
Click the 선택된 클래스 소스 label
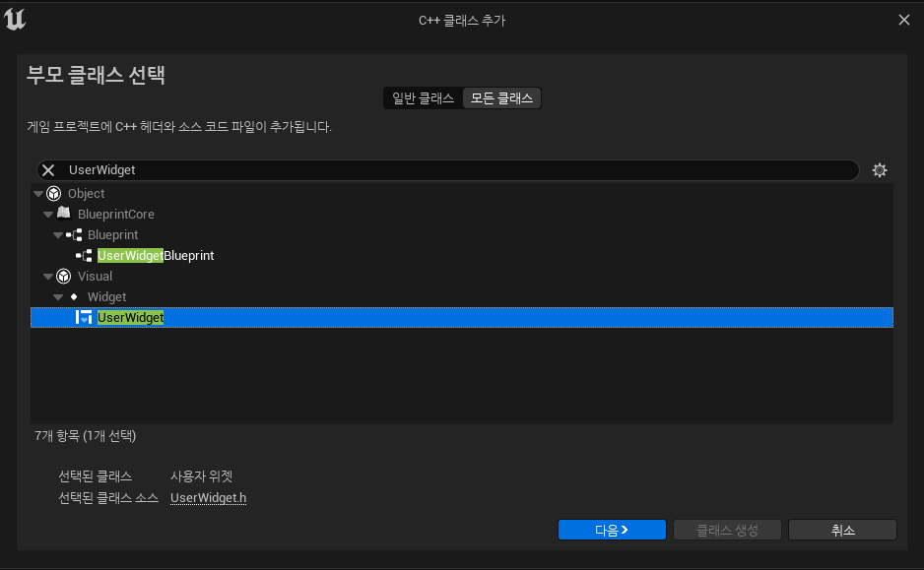point(108,497)
